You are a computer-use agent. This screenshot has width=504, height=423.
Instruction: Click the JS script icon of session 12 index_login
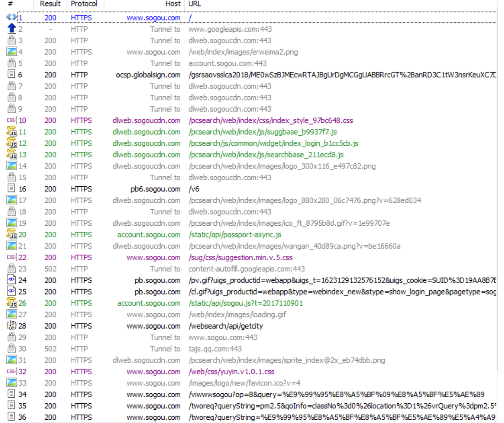(x=11, y=143)
